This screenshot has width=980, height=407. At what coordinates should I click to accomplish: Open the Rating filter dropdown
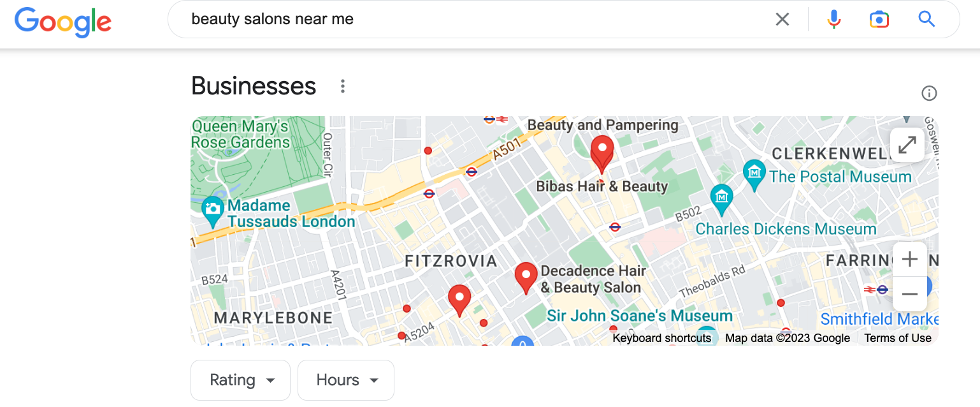240,380
